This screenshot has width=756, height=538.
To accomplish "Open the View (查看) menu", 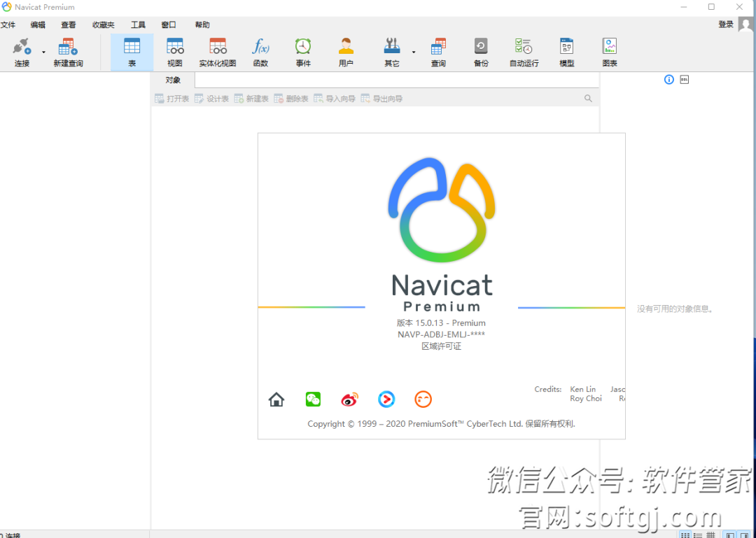I will (x=69, y=24).
